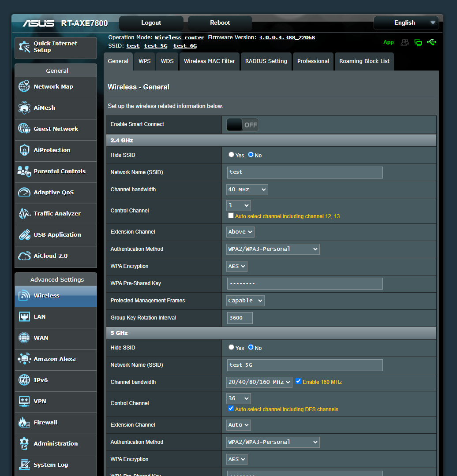The width and height of the screenshot is (457, 476).
Task: Open the RADIUS Setting tab
Action: (266, 61)
